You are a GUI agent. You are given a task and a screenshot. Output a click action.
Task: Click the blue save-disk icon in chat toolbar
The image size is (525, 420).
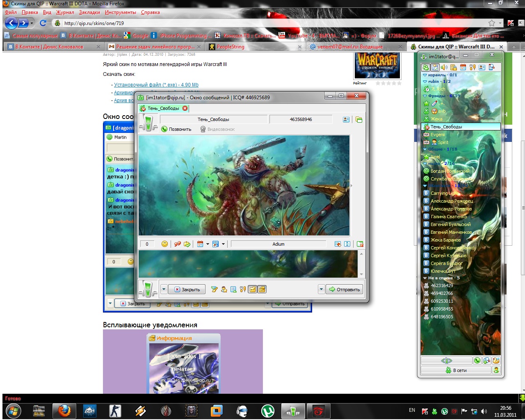215,244
